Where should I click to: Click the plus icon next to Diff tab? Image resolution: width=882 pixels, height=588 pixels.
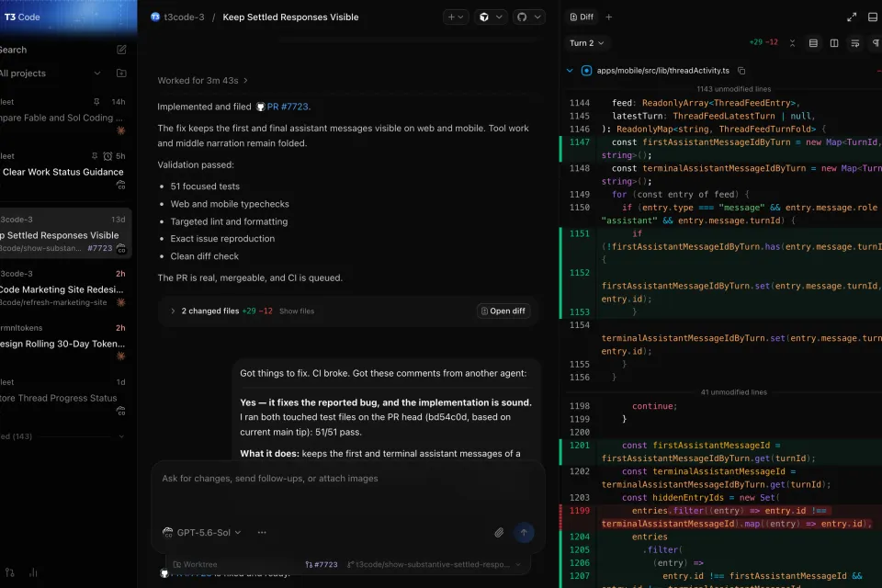point(608,17)
